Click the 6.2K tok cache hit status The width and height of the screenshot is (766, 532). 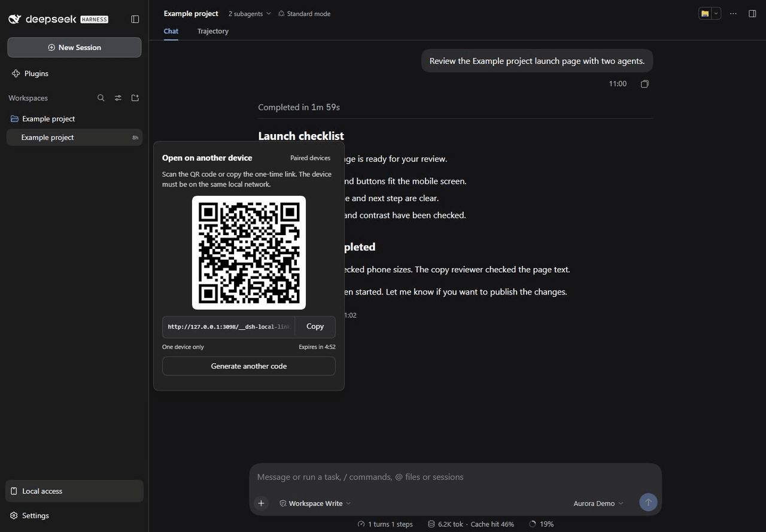tap(471, 524)
